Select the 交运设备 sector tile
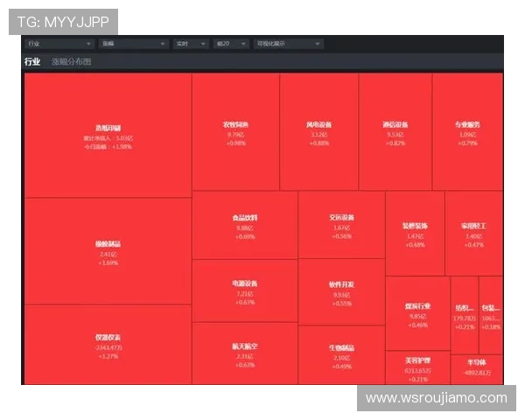The image size is (525, 420). click(x=341, y=225)
